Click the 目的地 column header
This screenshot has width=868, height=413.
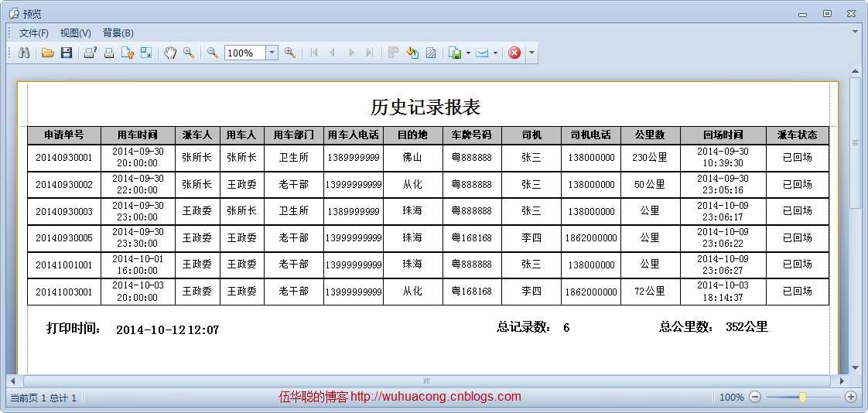(413, 135)
